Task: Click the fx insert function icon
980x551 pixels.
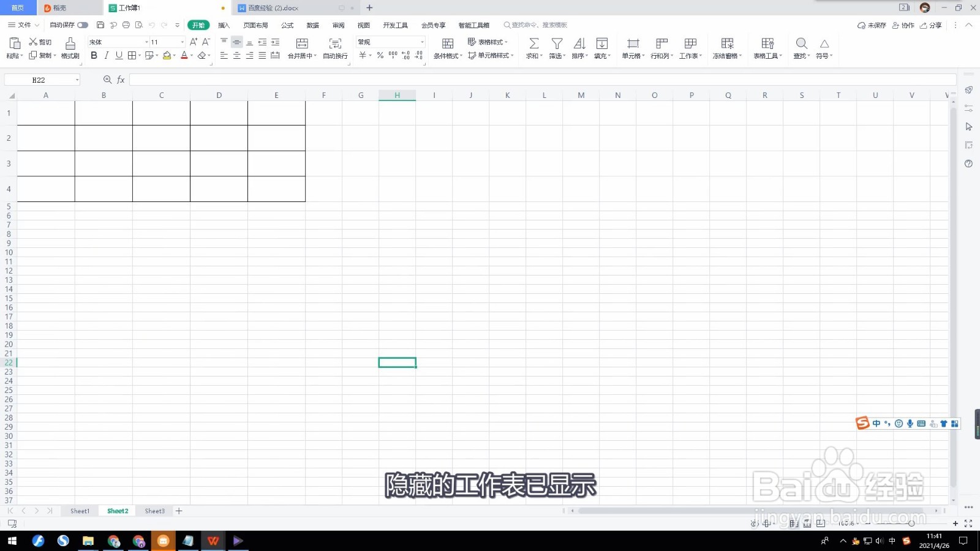Action: pyautogui.click(x=121, y=80)
